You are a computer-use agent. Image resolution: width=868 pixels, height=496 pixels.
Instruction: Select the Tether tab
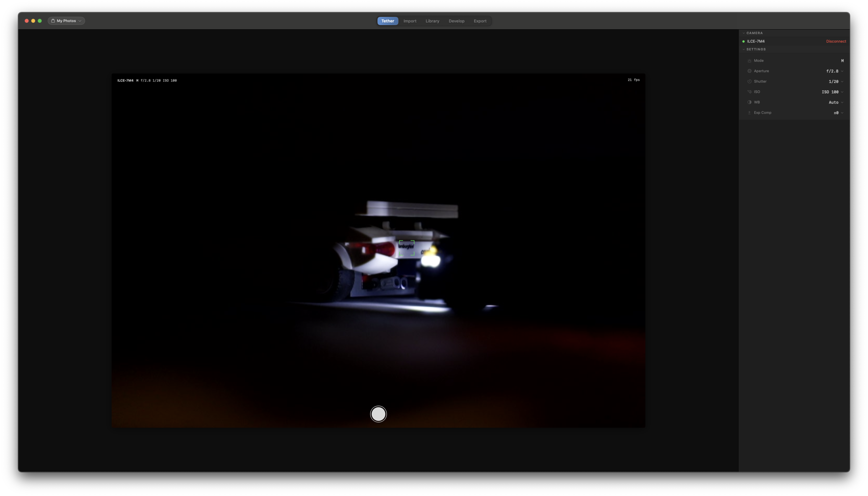click(x=387, y=21)
